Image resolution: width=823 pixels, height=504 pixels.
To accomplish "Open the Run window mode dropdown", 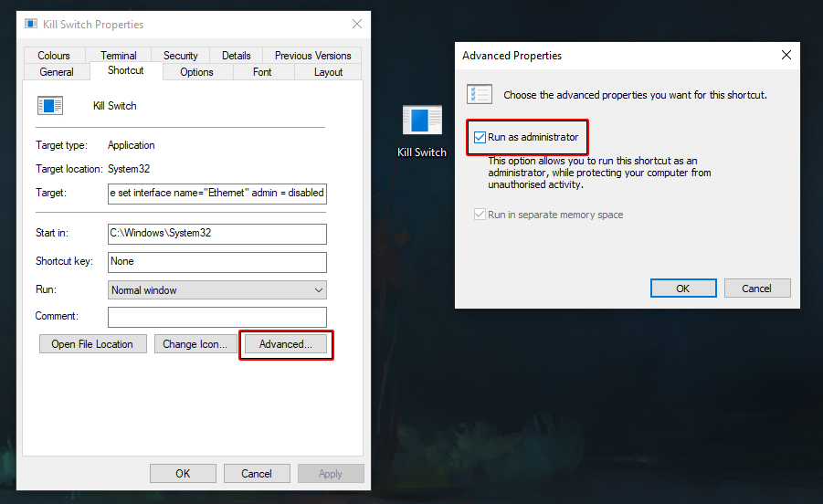I will [217, 290].
